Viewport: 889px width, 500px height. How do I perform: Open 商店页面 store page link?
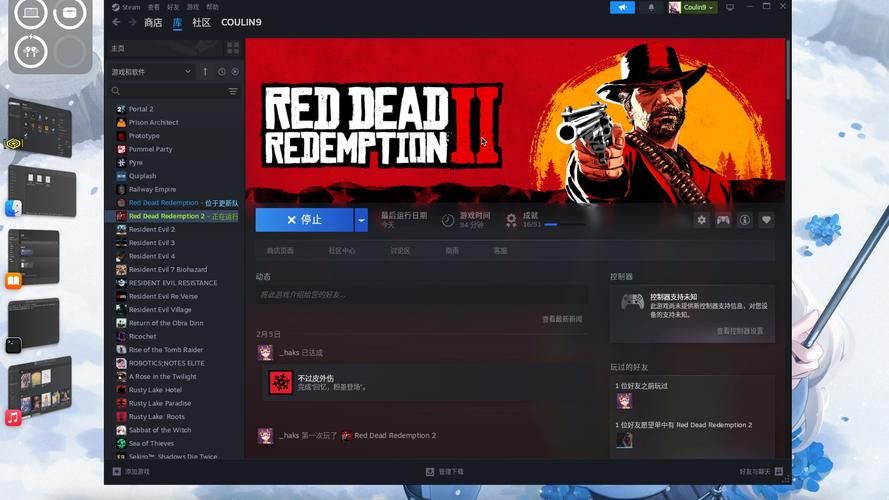280,251
